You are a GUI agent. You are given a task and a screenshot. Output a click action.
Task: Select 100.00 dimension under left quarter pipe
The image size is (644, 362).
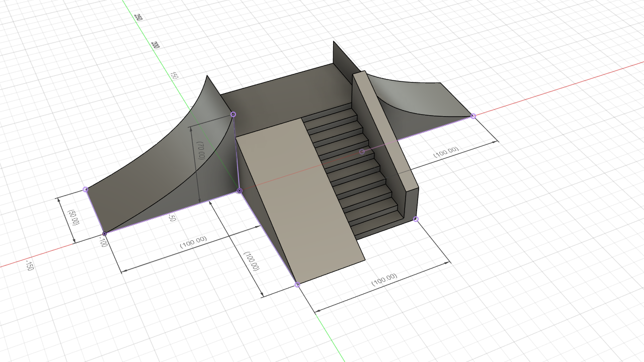coord(193,242)
